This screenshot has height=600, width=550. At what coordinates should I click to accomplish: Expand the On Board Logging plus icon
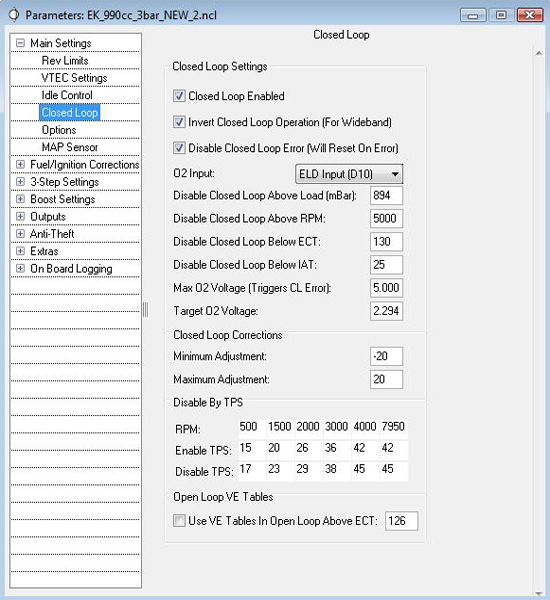click(20, 269)
